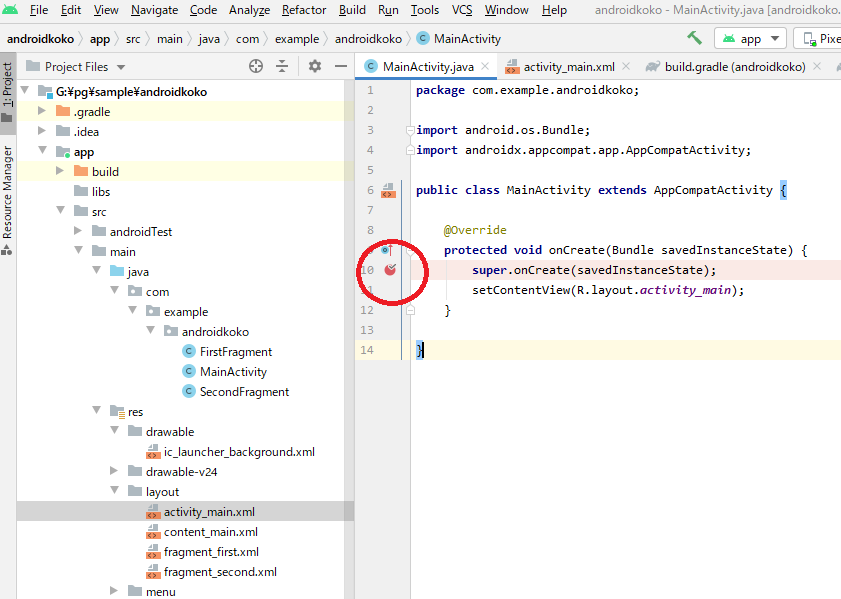
Task: Click the override gutter icon beside onCreate
Action: coord(387,250)
